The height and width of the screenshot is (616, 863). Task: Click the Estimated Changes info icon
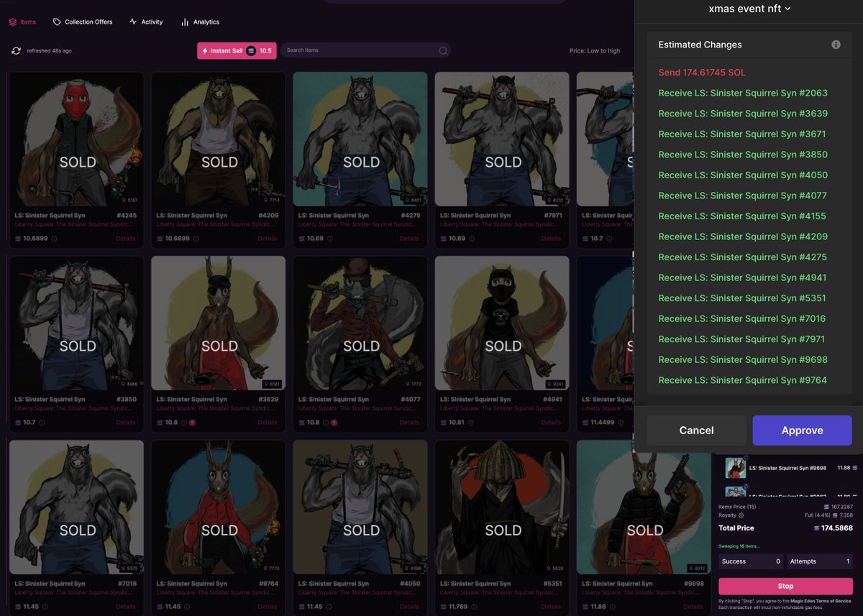click(836, 45)
